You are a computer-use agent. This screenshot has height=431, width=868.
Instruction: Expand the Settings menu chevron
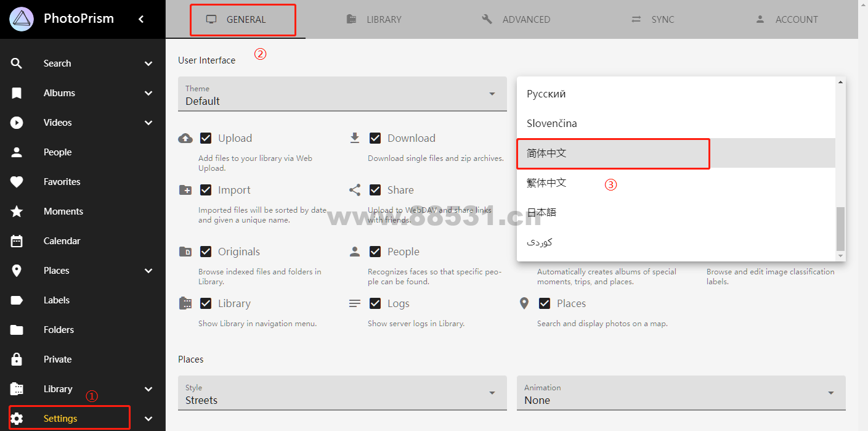point(148,419)
